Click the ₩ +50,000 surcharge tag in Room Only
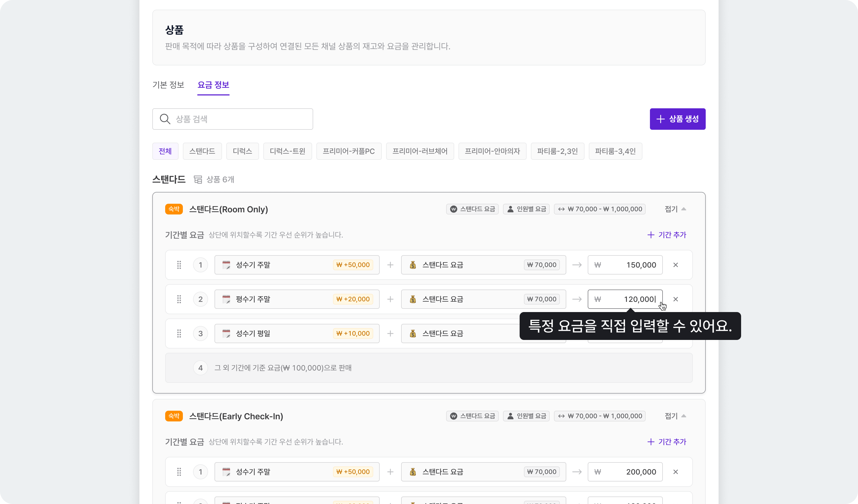The height and width of the screenshot is (504, 858). click(353, 265)
